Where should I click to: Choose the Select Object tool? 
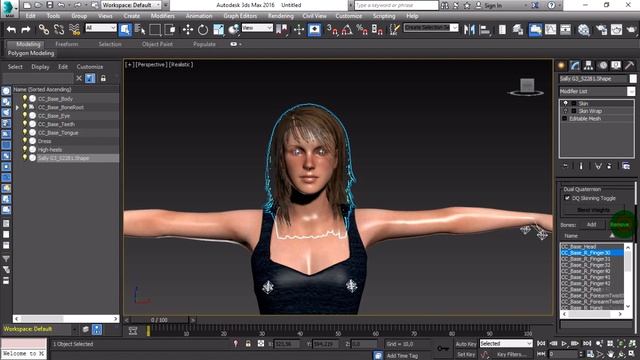pos(125,29)
